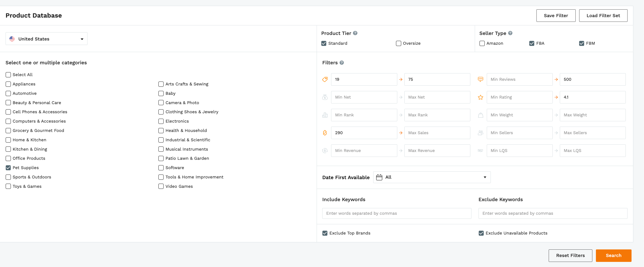Click the Load Filter Set button

[x=603, y=16]
